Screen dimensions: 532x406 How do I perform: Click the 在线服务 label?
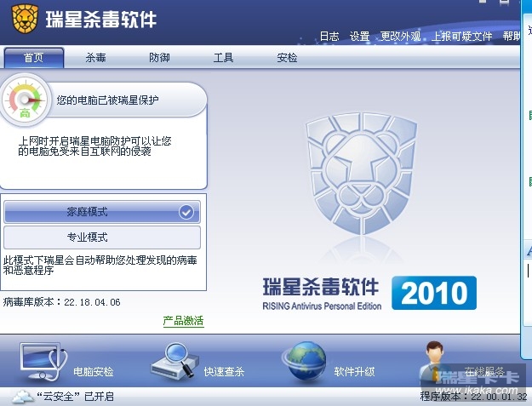484,372
